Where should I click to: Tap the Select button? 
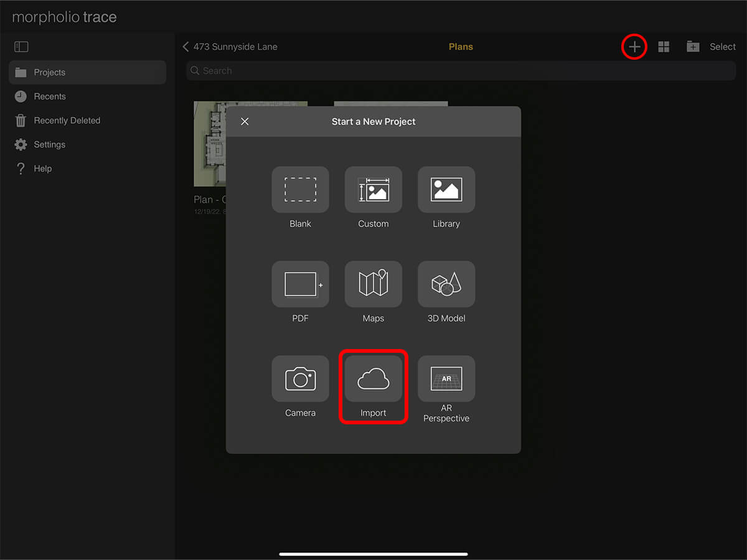[723, 47]
